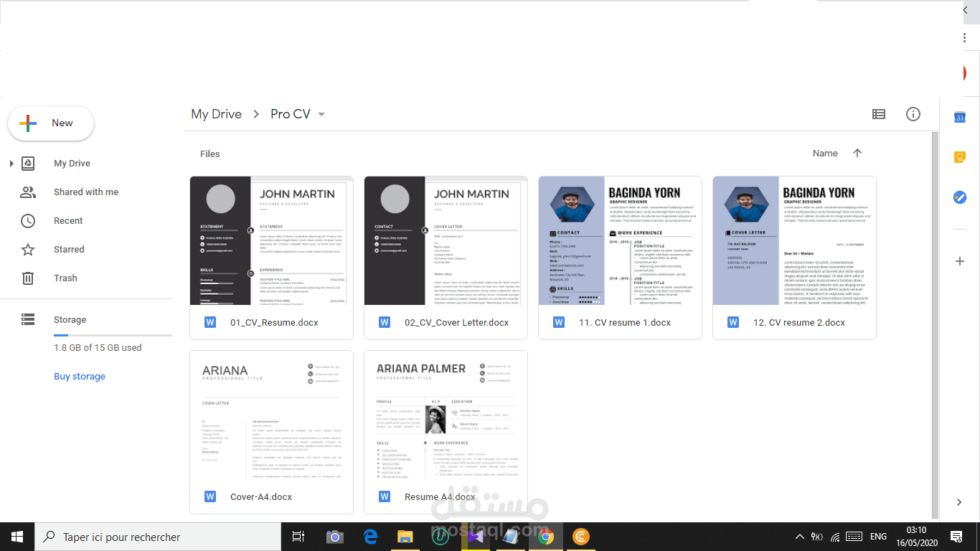Click the New button
Viewport: 980px width, 551px height.
[51, 123]
